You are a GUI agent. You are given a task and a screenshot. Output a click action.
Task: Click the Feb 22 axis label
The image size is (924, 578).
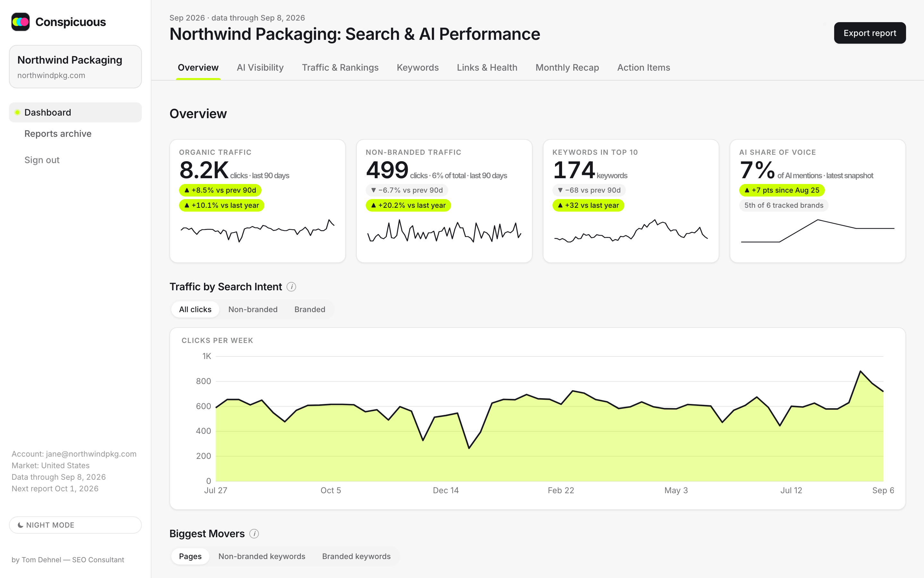click(561, 490)
